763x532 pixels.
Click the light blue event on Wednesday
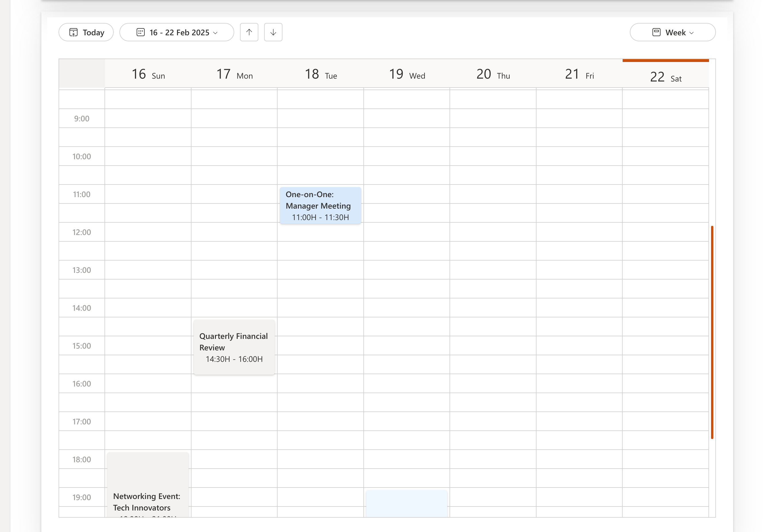[x=406, y=503]
